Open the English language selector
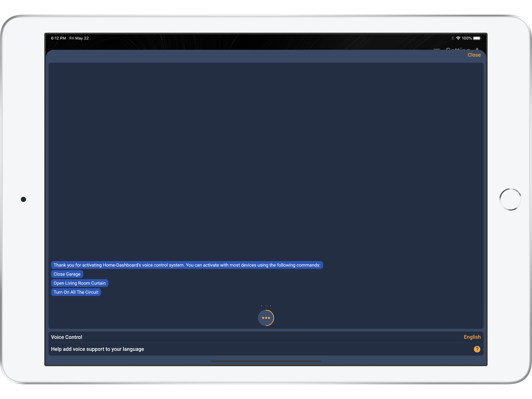This screenshot has width=532, height=399. click(472, 337)
